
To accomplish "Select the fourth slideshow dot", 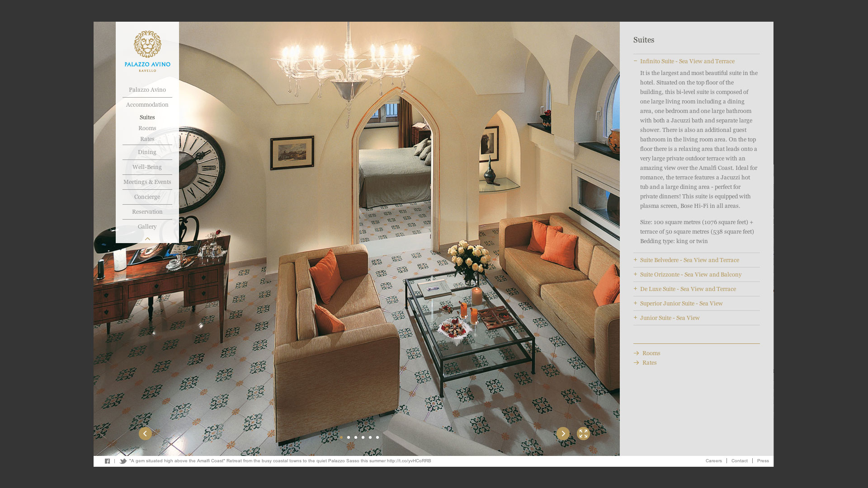I will pyautogui.click(x=363, y=437).
